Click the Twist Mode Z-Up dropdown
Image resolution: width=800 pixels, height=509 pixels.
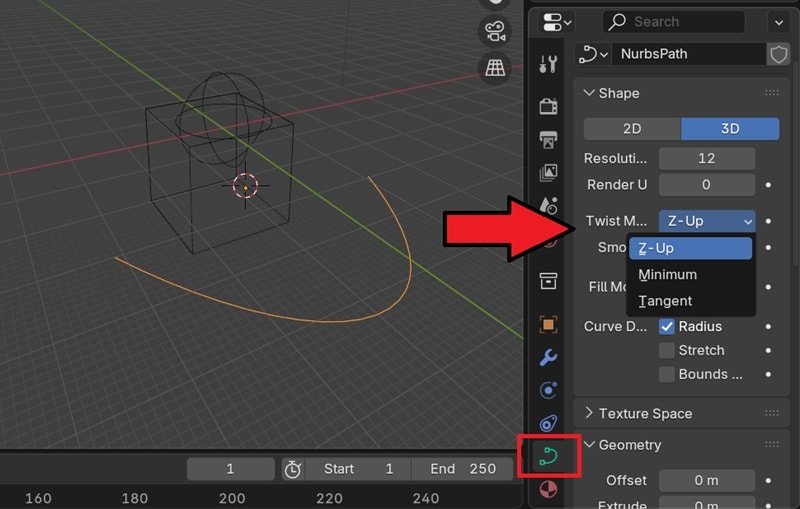[707, 221]
